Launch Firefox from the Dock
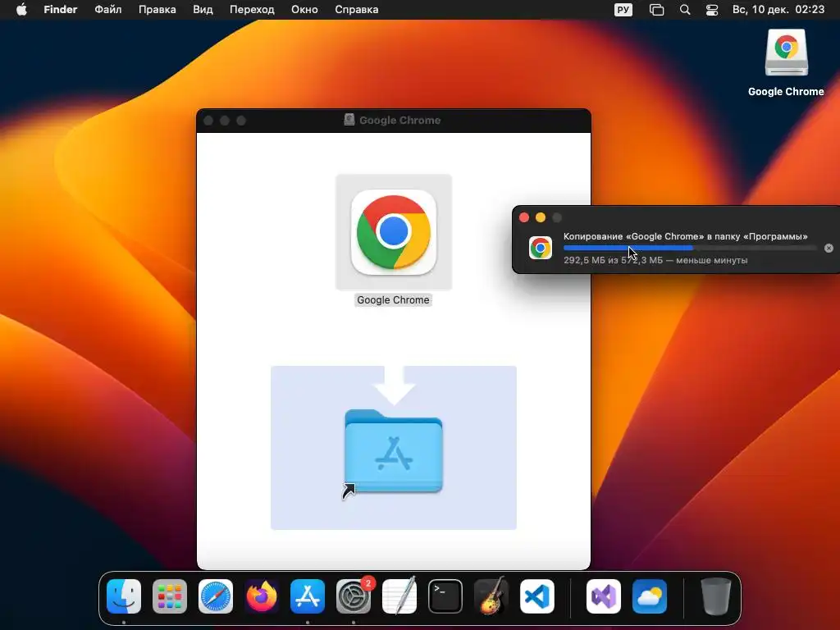 click(x=262, y=596)
